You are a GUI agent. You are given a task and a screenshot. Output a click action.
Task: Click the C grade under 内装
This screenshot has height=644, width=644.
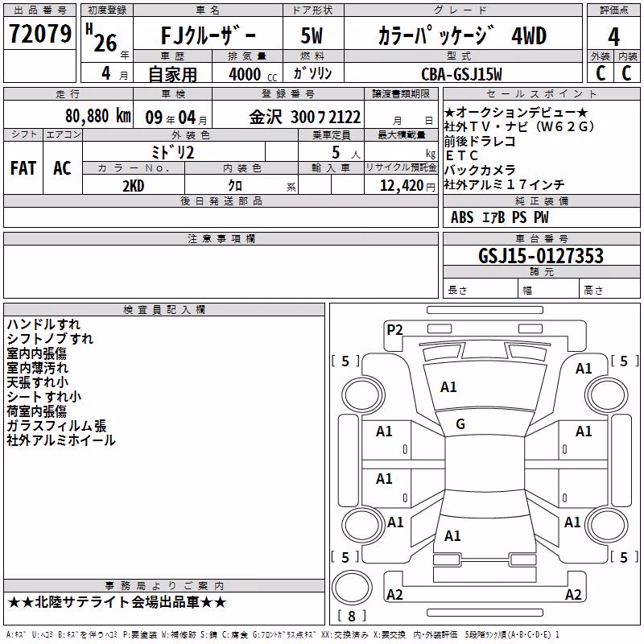coord(627,73)
